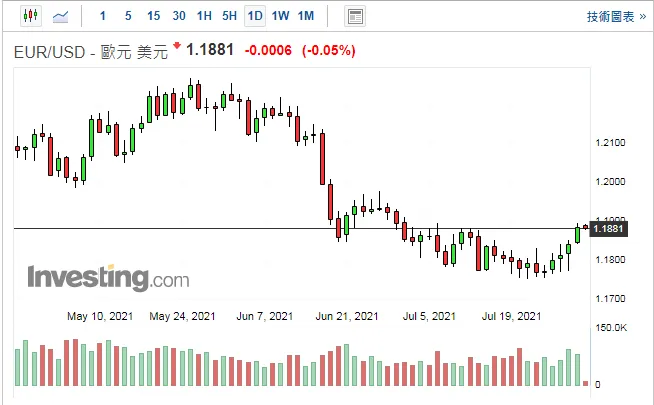Switch to the 30 minute interval
This screenshot has height=405, width=654.
179,16
